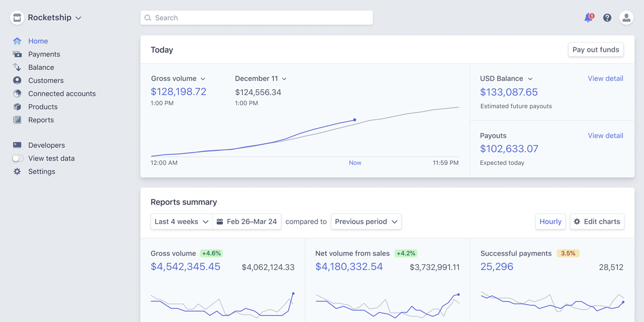Open the notifications bell
This screenshot has width=644, height=322.
[588, 17]
